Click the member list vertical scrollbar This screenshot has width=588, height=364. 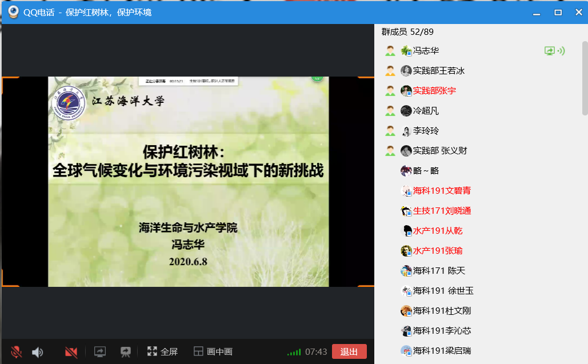584,80
